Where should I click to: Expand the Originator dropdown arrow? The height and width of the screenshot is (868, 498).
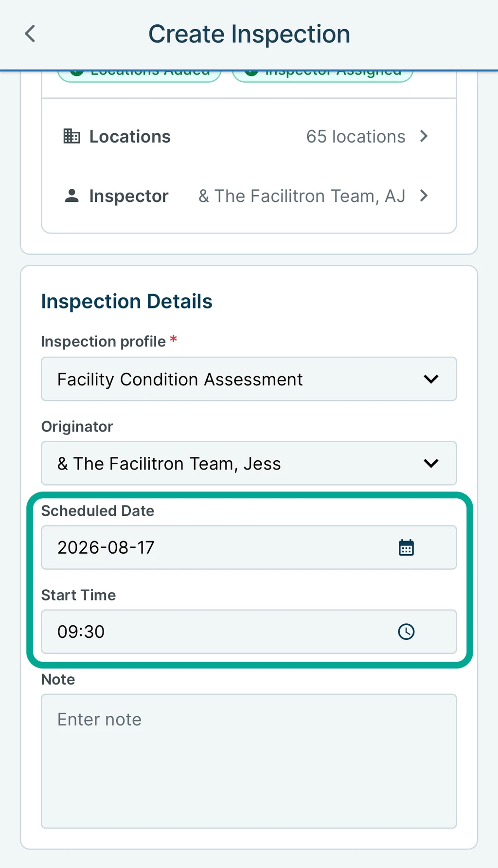pos(431,463)
